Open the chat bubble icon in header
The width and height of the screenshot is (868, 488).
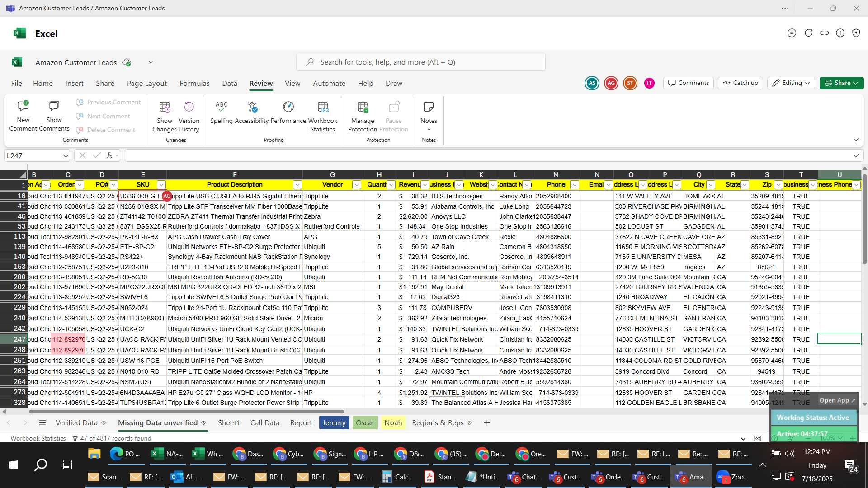(x=792, y=33)
